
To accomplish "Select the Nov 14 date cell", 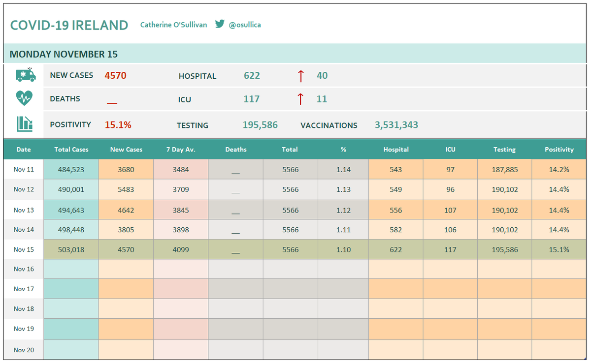I will tap(24, 230).
